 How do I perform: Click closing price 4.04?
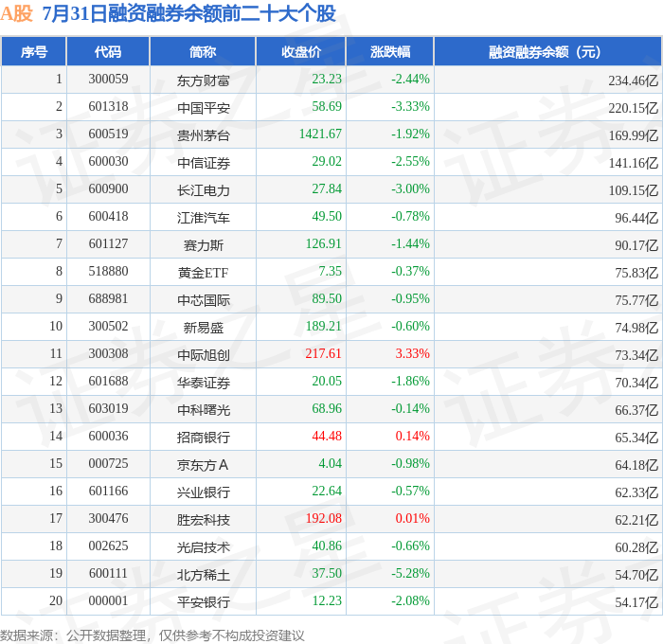click(x=330, y=464)
